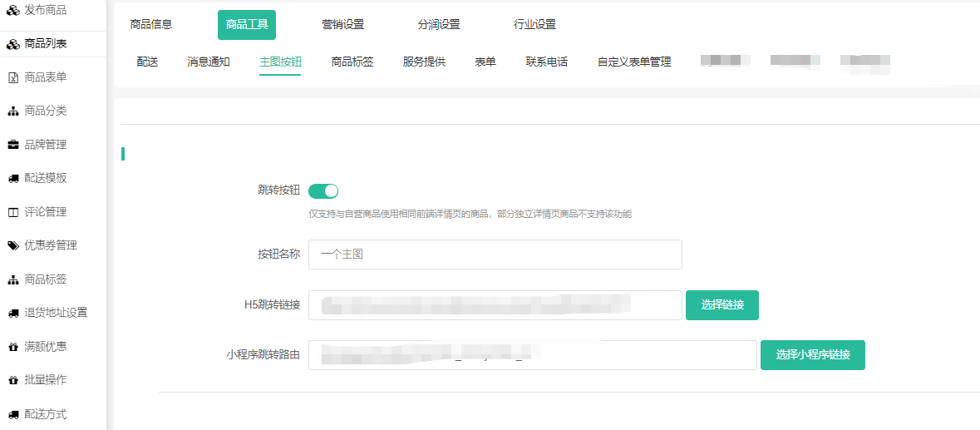Screen dimensions: 980x430
Task: Click the 配送模板 truck icon
Action: [x=12, y=178]
